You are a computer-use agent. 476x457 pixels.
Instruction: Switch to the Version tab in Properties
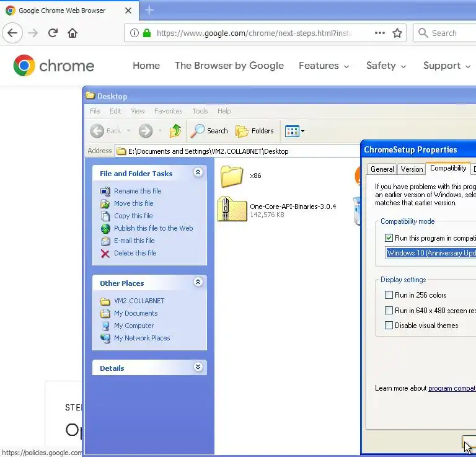point(412,169)
